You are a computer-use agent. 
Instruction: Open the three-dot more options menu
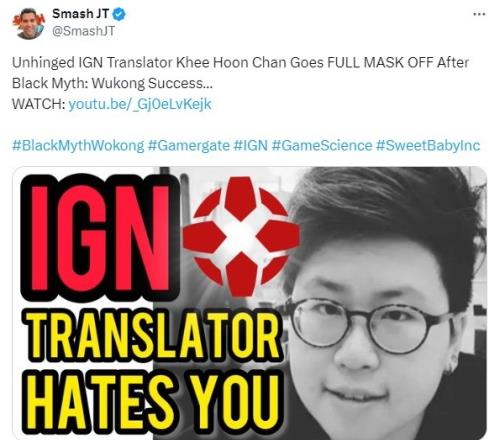point(479,14)
